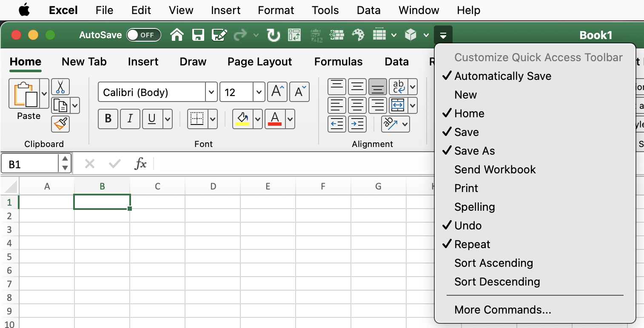The height and width of the screenshot is (328, 644).
Task: Close the Customize Quick Access Toolbar dropdown button
Action: pos(443,35)
